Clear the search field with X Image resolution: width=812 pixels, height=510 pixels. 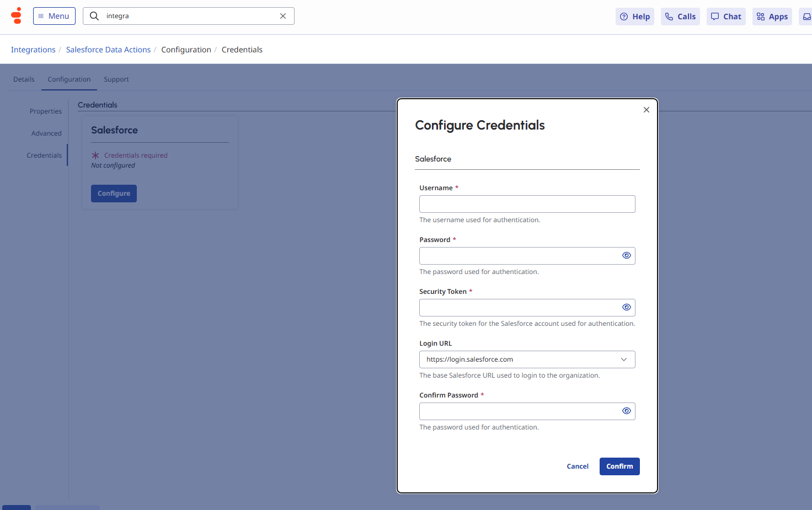(283, 16)
